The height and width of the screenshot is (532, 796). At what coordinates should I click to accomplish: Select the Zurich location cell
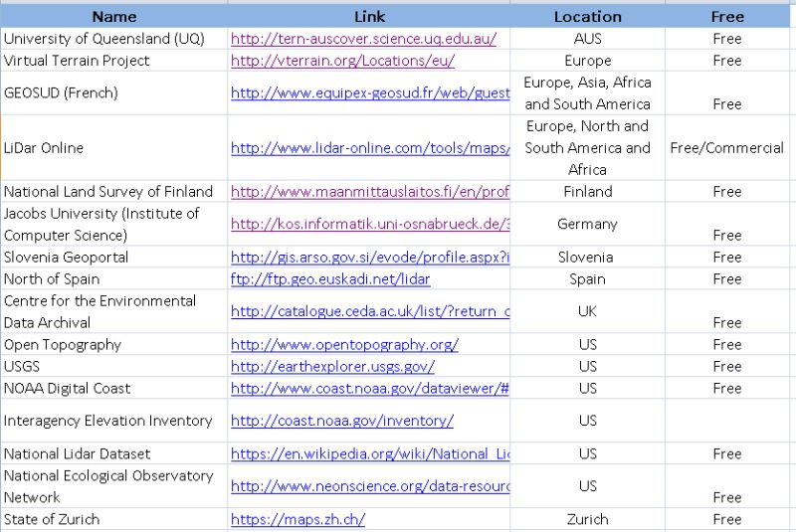tap(587, 519)
